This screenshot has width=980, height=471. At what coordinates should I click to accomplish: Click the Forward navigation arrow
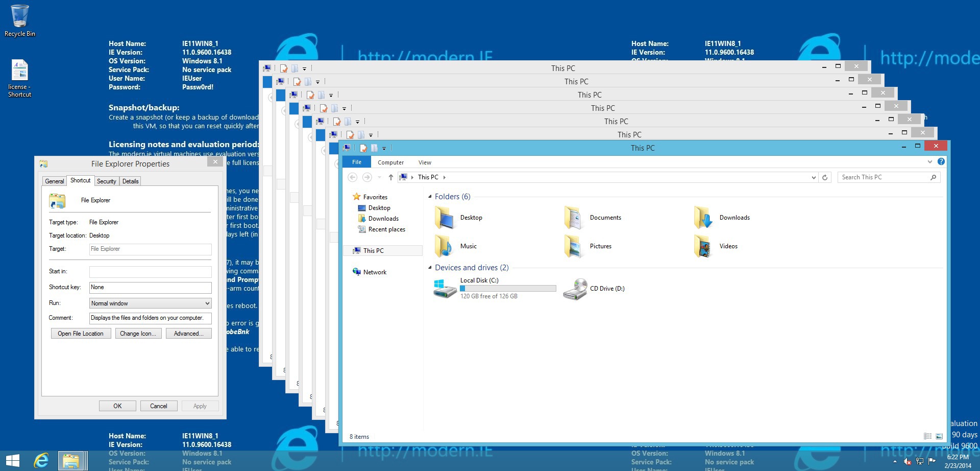(367, 177)
